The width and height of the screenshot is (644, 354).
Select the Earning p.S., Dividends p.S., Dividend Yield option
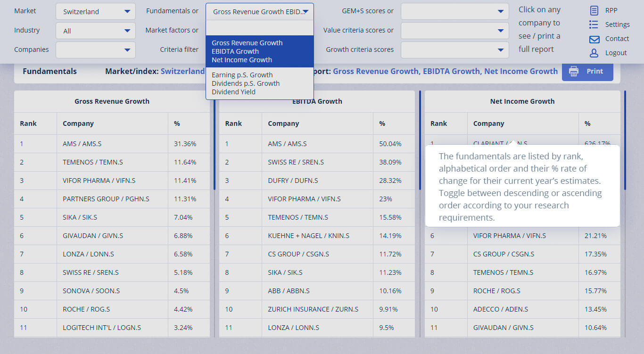click(x=260, y=83)
